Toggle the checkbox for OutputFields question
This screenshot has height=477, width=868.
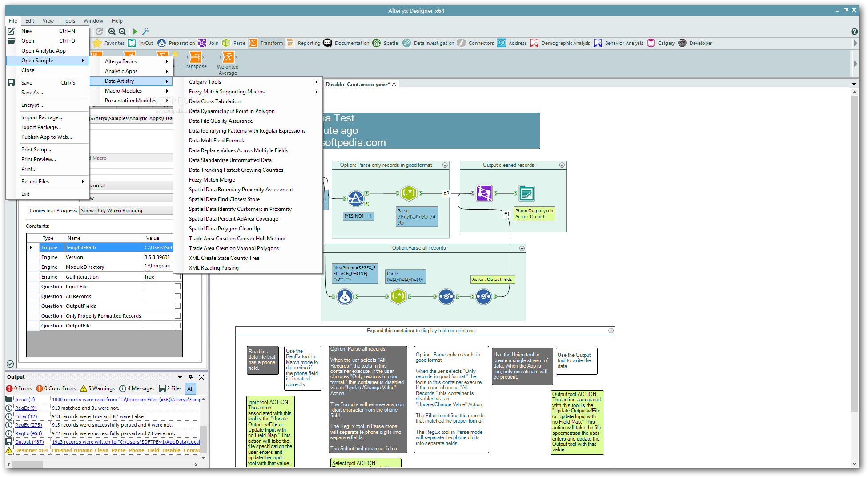pyautogui.click(x=177, y=306)
